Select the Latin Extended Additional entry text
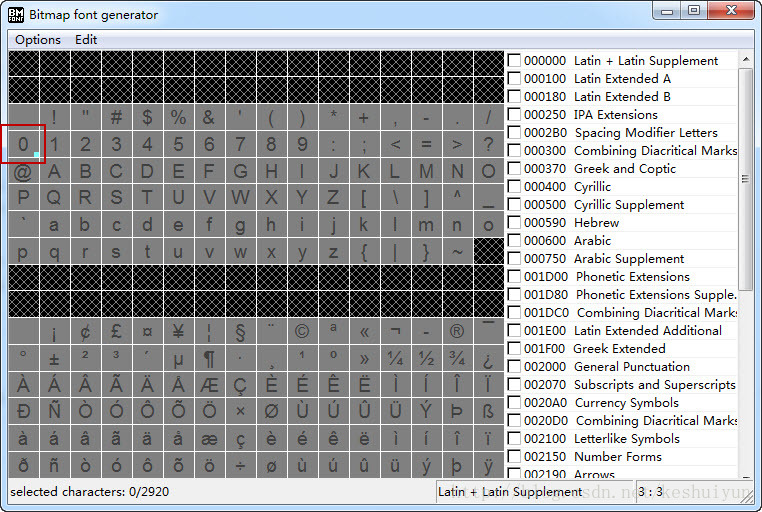The image size is (762, 512). coord(648,331)
